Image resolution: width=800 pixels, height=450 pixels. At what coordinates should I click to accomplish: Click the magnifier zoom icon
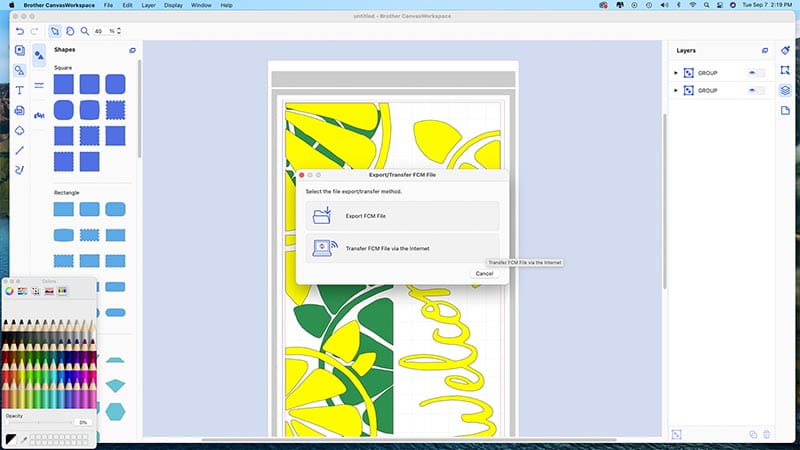click(85, 31)
